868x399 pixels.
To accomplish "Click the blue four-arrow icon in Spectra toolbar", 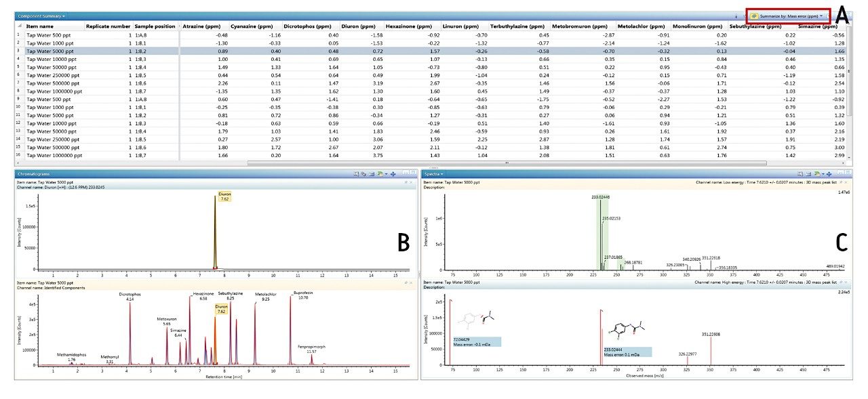I will point(827,174).
